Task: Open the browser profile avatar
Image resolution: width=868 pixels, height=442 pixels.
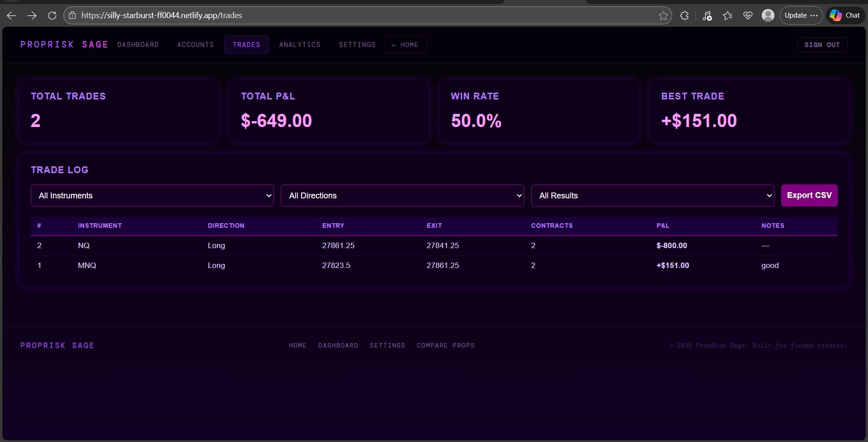Action: (x=768, y=15)
